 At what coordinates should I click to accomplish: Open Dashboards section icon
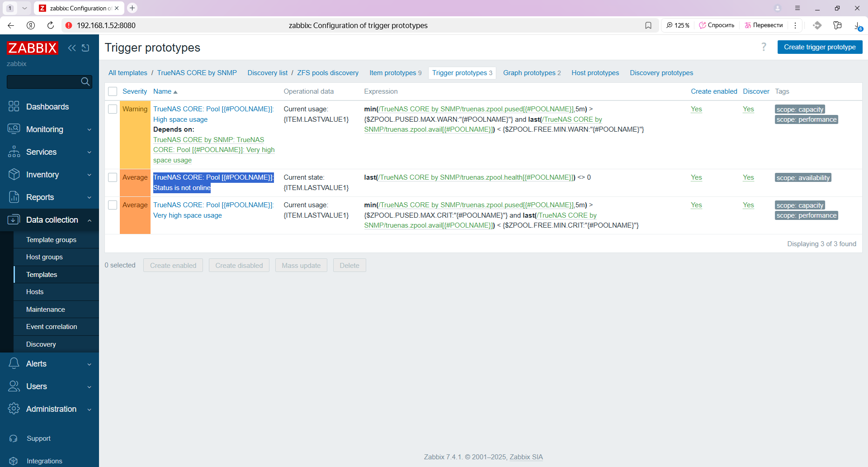pyautogui.click(x=14, y=106)
